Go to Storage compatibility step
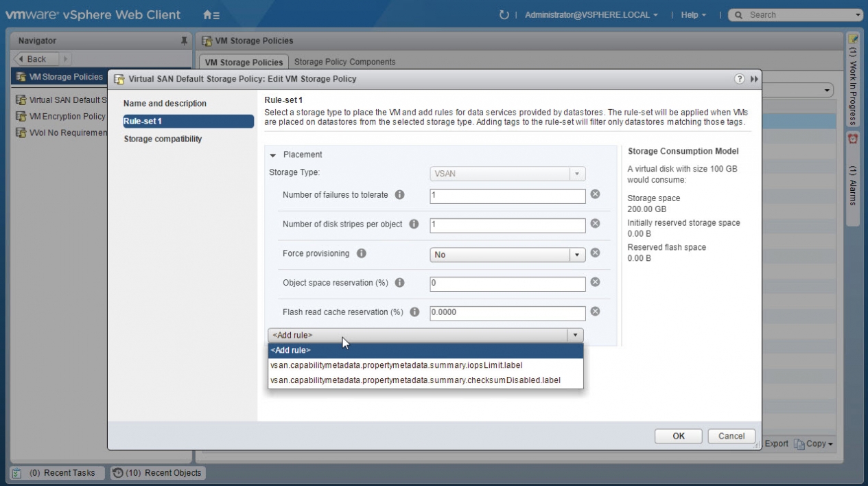Image resolution: width=868 pixels, height=486 pixels. [x=163, y=139]
